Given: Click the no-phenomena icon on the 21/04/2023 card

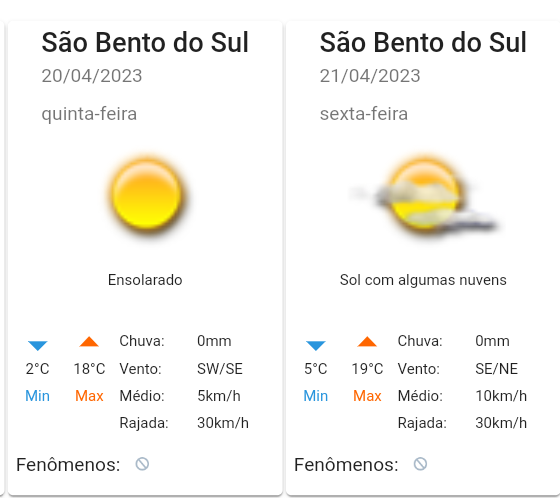Looking at the screenshot, I should (420, 464).
